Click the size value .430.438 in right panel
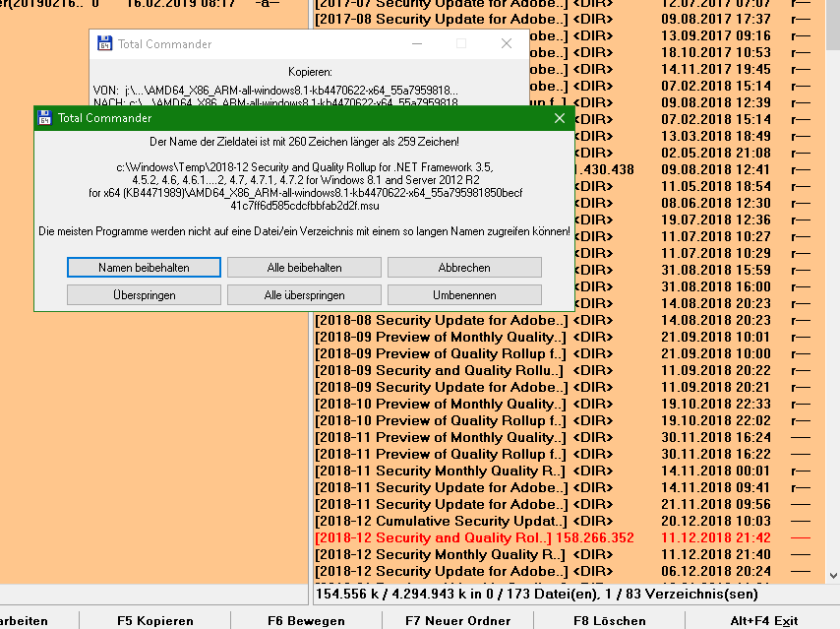 click(605, 169)
